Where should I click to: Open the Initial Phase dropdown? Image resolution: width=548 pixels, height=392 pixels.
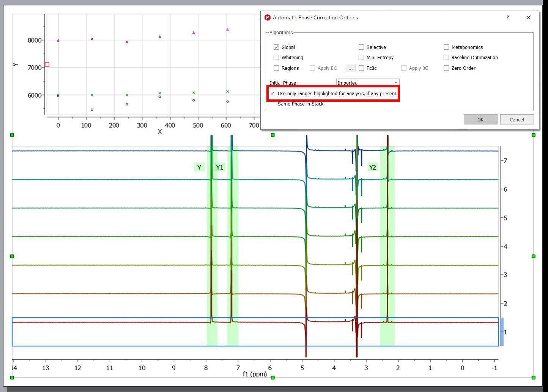pos(368,83)
